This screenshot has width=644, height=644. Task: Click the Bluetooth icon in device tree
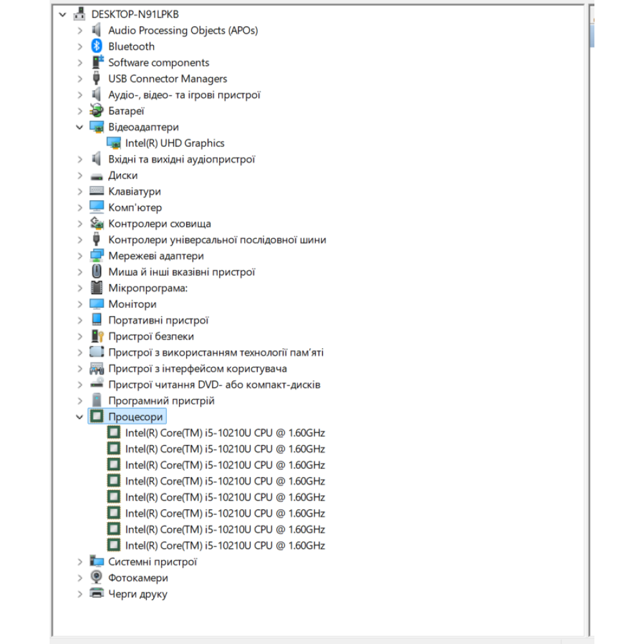[x=97, y=46]
